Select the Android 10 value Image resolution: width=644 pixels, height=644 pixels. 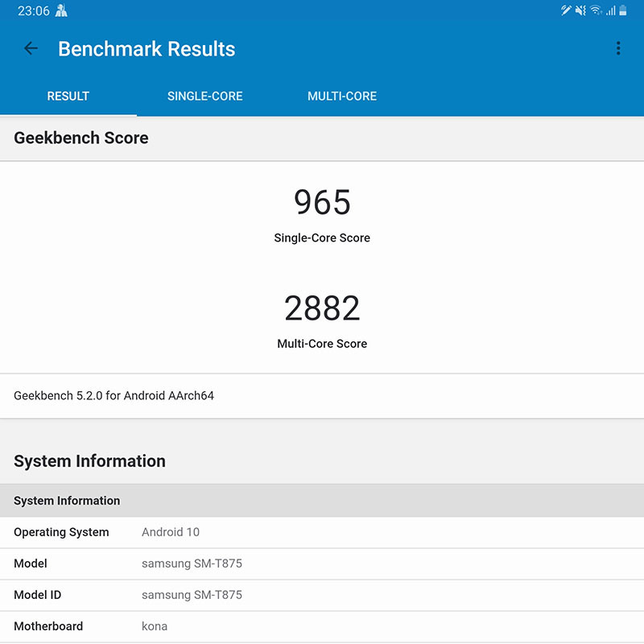coord(171,532)
